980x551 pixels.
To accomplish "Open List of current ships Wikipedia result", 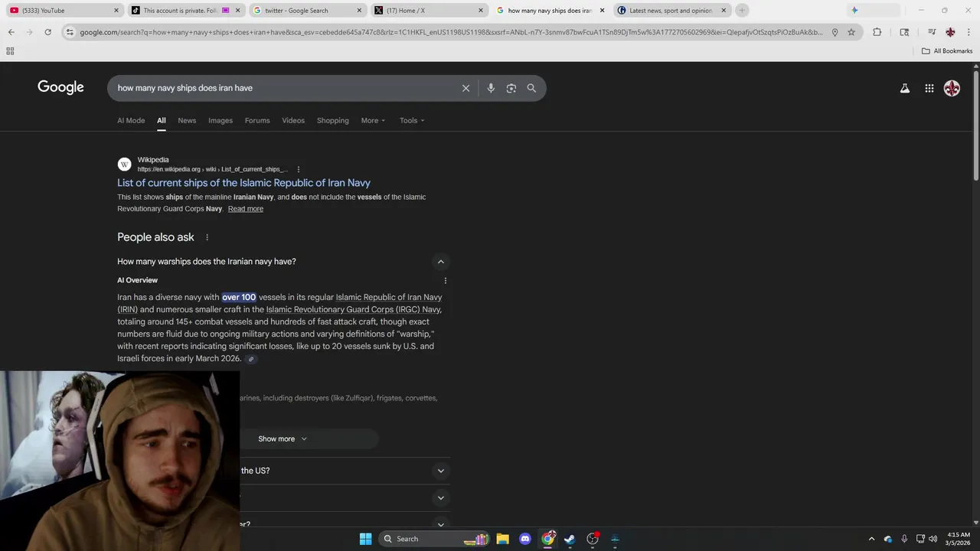I will [243, 183].
